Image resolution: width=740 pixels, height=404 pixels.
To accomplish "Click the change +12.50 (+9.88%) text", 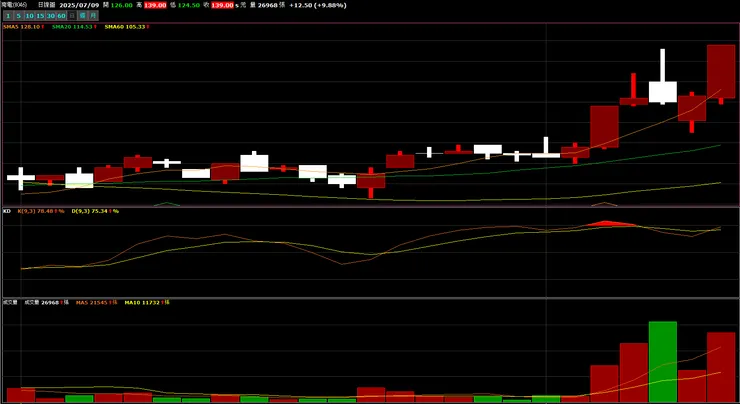I will (318, 5).
